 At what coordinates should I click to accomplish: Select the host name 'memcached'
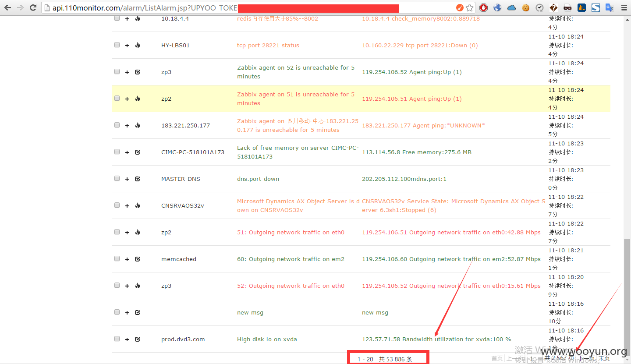[179, 259]
